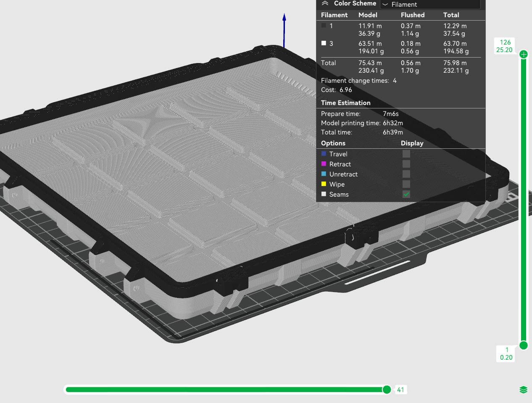This screenshot has width=532, height=403.
Task: Click the top layer label 126
Action: pos(505,42)
